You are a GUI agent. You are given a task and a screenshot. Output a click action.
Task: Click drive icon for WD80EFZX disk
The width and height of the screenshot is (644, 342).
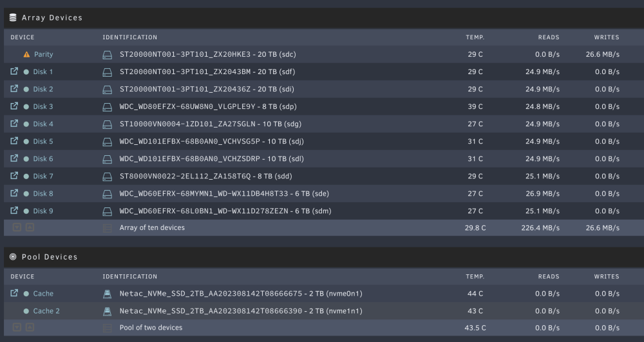[107, 107]
